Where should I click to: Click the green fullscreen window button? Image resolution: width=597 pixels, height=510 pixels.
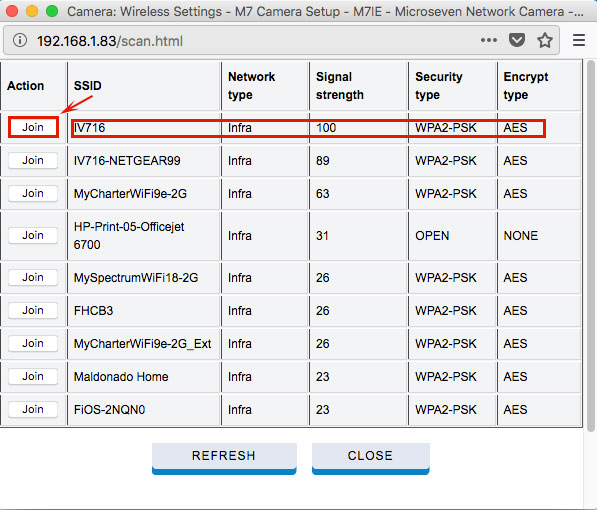click(x=52, y=11)
